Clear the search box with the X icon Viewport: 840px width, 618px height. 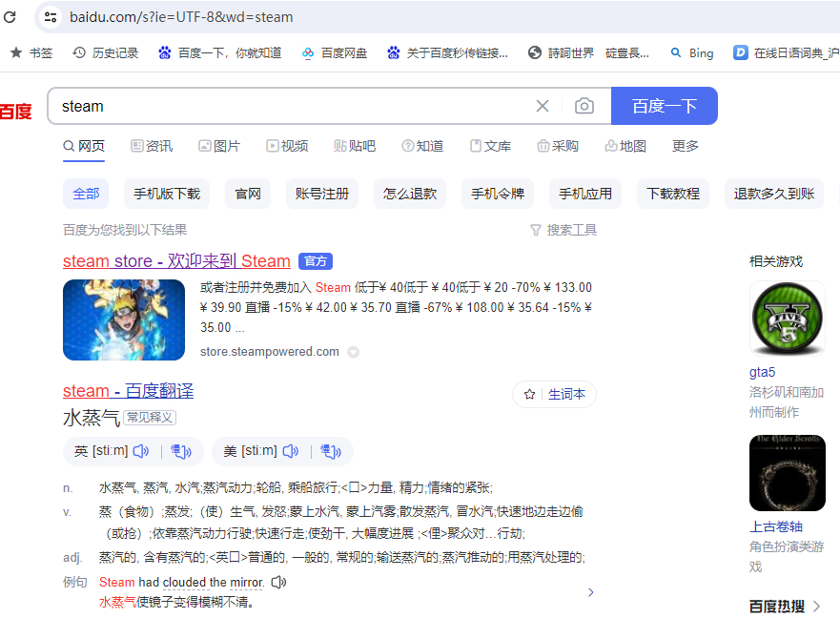tap(543, 106)
